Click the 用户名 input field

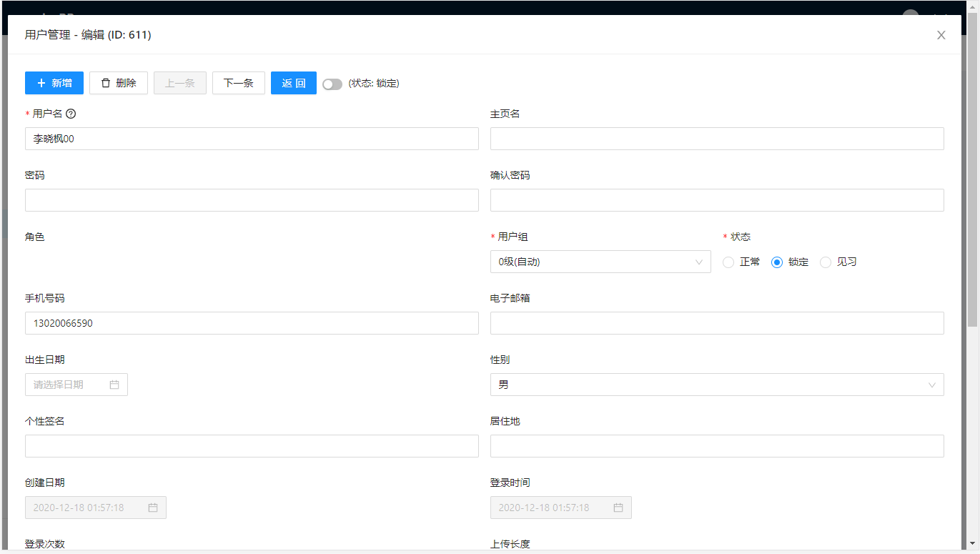coord(252,139)
